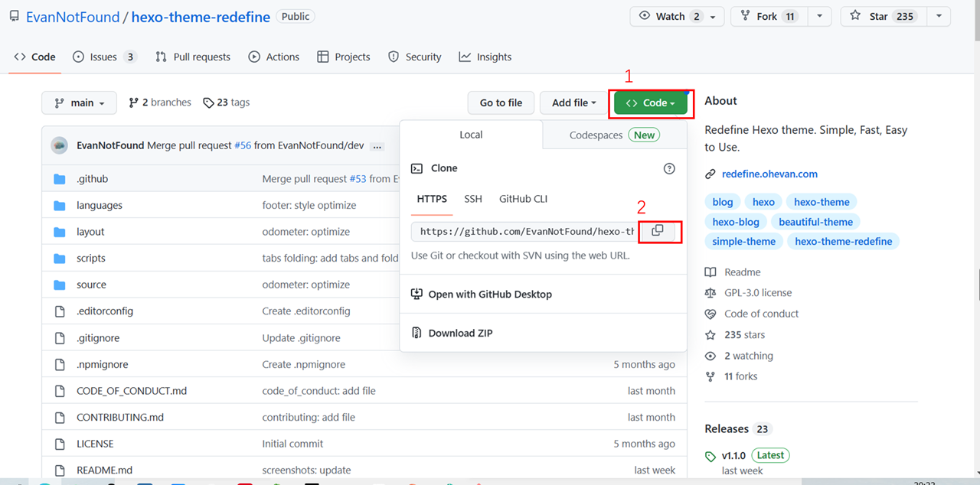The height and width of the screenshot is (485, 980).
Task: Expand the Add file dropdown
Action: [573, 103]
